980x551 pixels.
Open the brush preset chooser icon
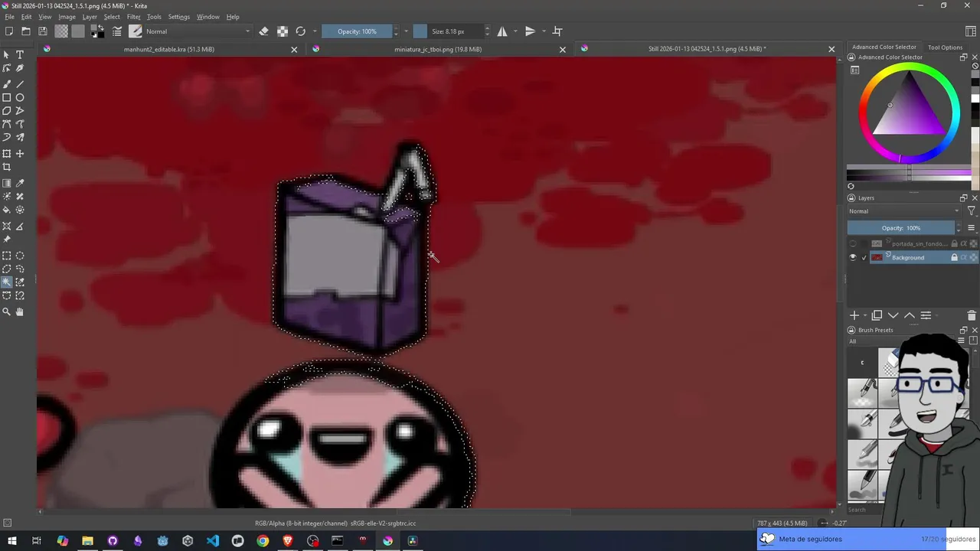coord(136,31)
